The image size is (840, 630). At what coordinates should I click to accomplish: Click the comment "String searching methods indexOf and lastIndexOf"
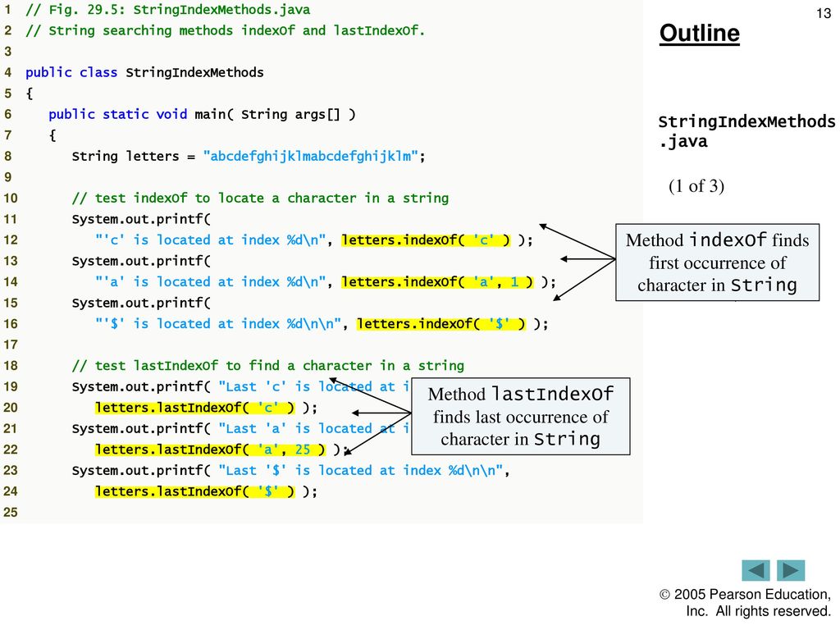(x=225, y=30)
